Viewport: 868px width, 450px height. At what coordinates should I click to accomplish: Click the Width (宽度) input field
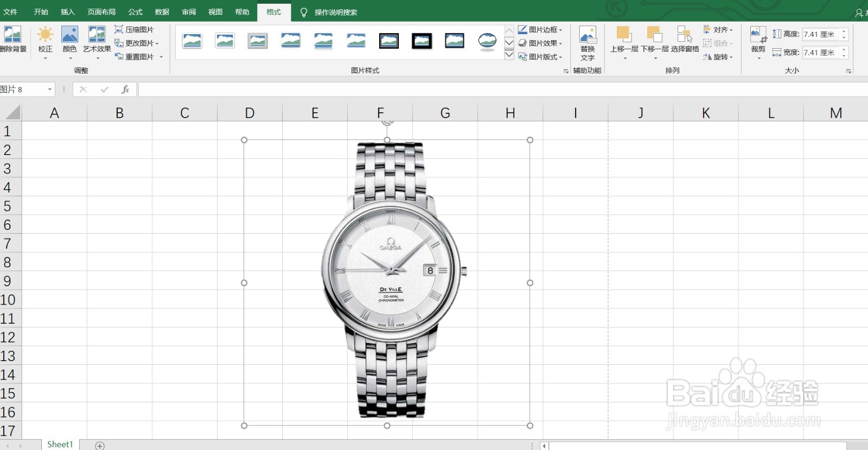(x=821, y=53)
